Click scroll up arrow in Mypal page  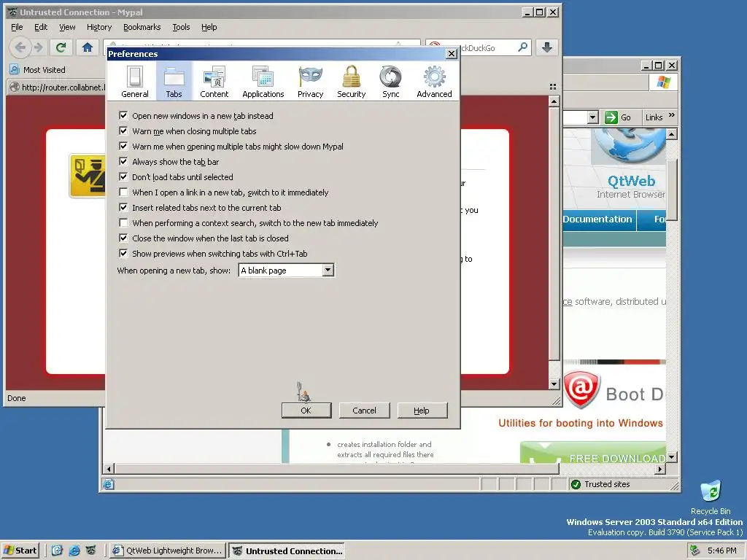[x=554, y=101]
